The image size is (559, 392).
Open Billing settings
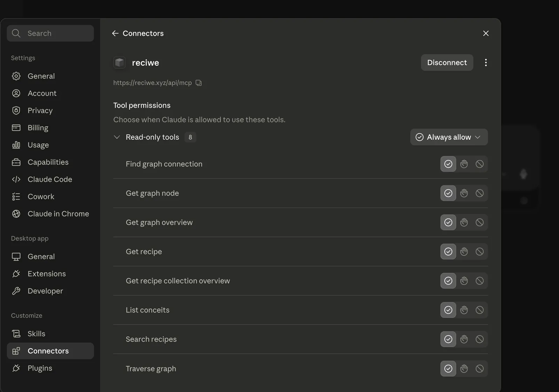(x=50, y=128)
